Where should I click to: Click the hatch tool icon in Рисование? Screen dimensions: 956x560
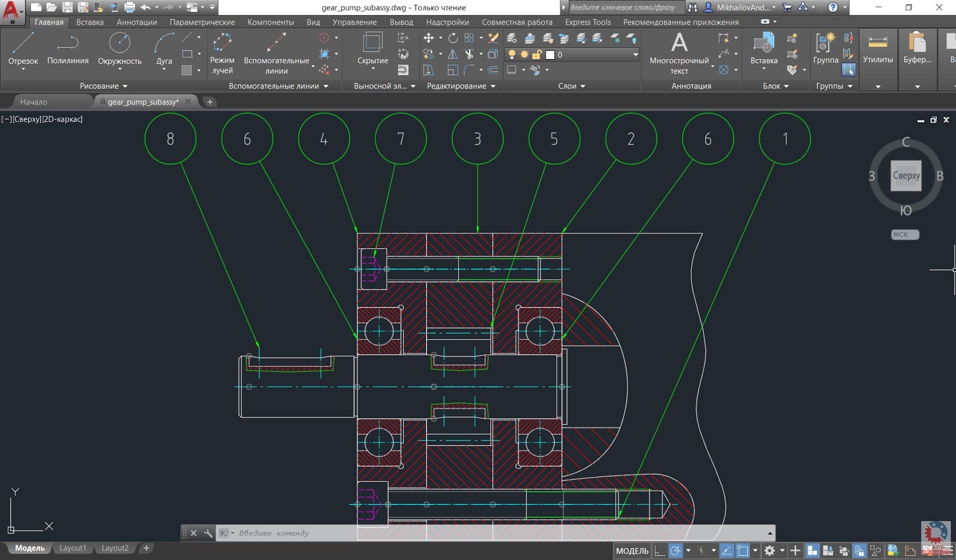tap(187, 70)
